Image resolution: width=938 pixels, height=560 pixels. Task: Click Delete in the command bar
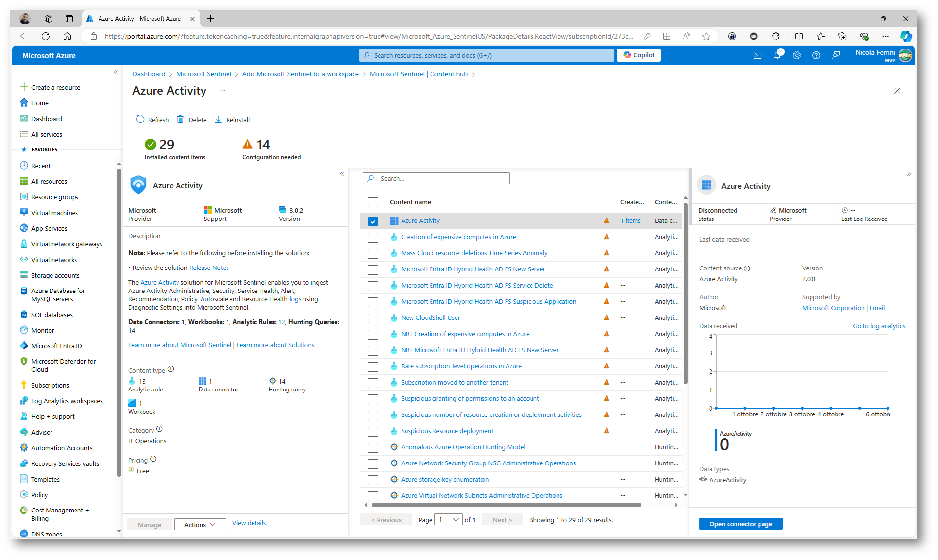[192, 120]
